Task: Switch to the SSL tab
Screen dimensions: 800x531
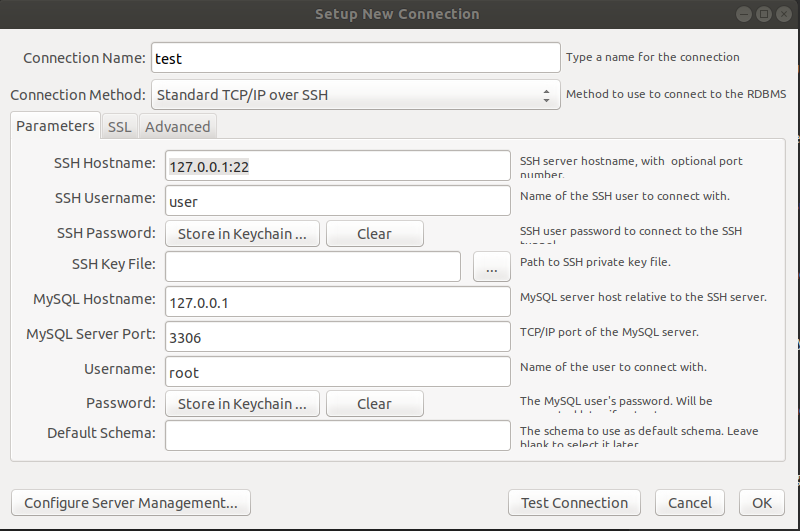Action: (119, 127)
